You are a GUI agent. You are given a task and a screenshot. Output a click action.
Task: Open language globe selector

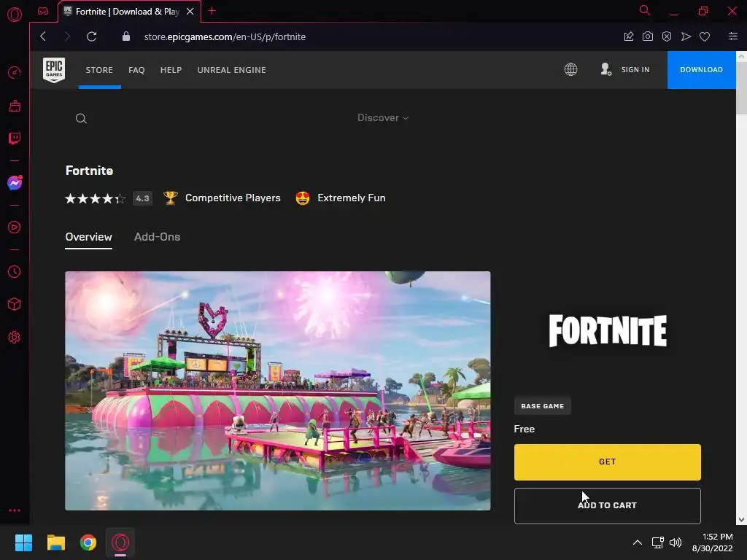570,69
